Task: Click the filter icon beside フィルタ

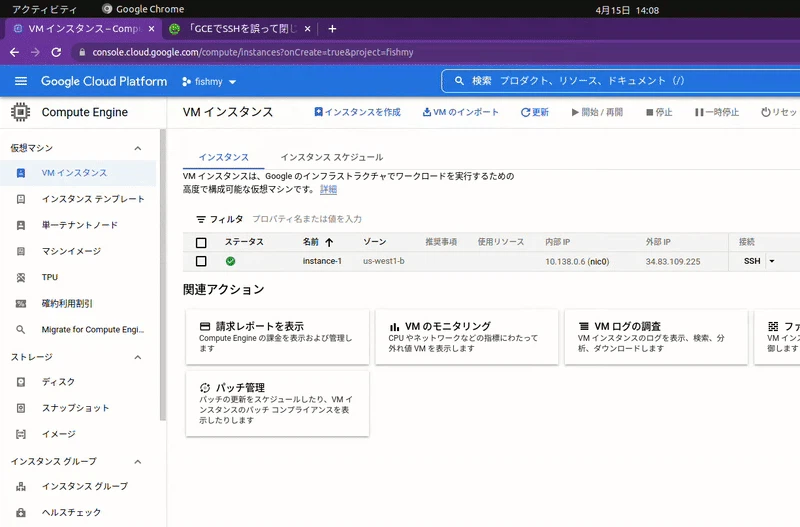Action: tap(201, 219)
